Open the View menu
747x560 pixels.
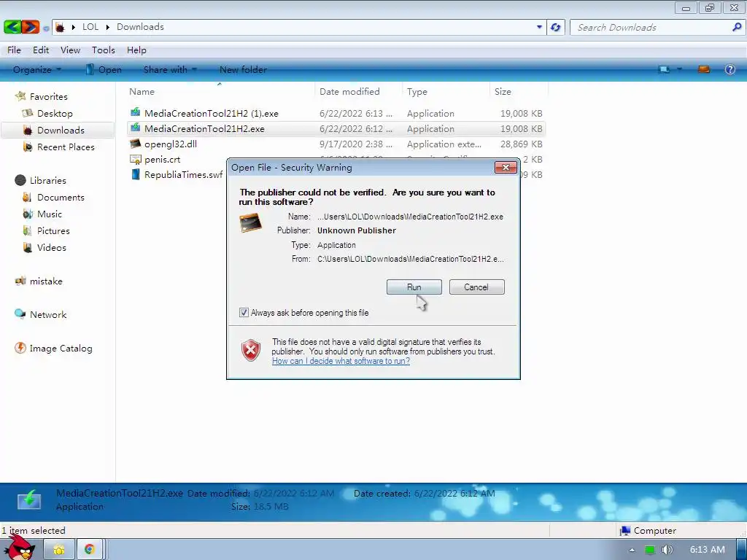click(70, 50)
